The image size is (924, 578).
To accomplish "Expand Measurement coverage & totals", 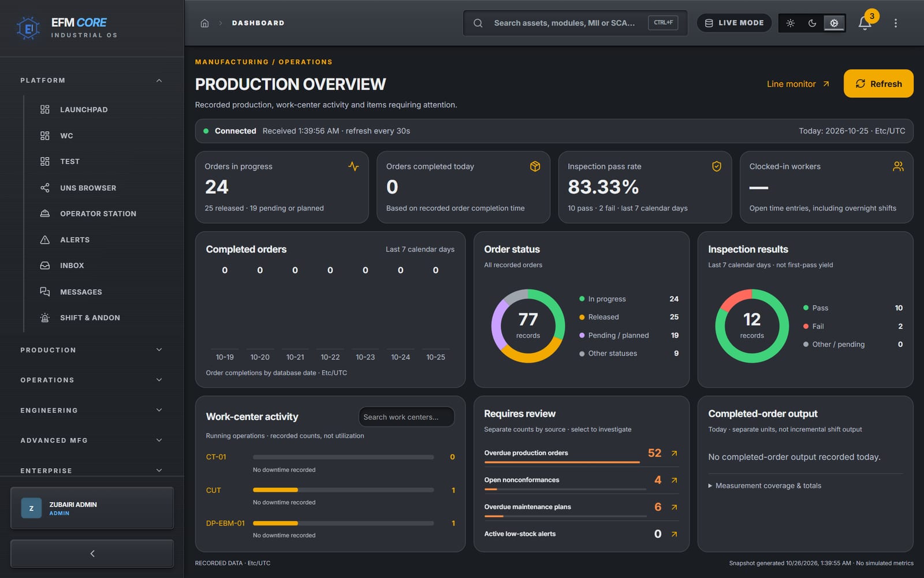I will click(765, 486).
